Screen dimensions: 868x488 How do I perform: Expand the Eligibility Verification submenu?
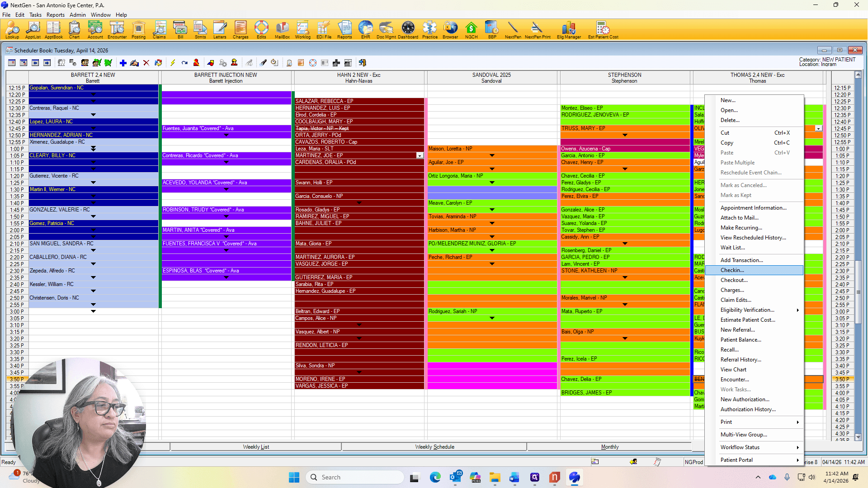pos(755,310)
